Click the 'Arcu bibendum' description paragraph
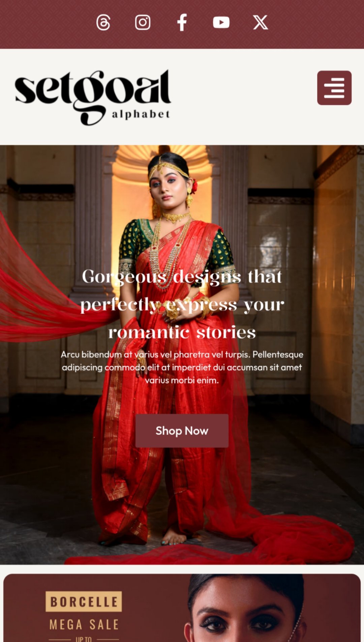Screen dimensions: 364x642 [x=182, y=367]
